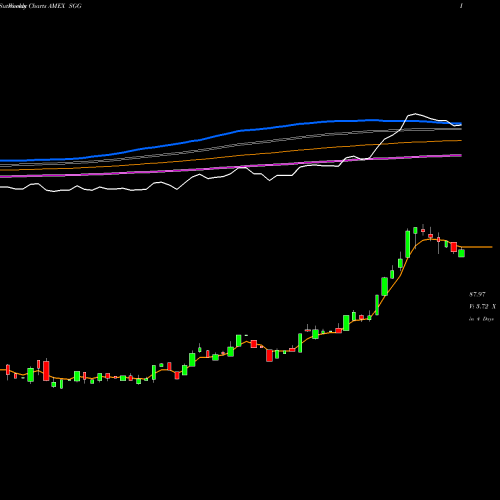Screen dimensions: 500x500
Task: Click the volume value text starting with V
Action: (x=482, y=306)
